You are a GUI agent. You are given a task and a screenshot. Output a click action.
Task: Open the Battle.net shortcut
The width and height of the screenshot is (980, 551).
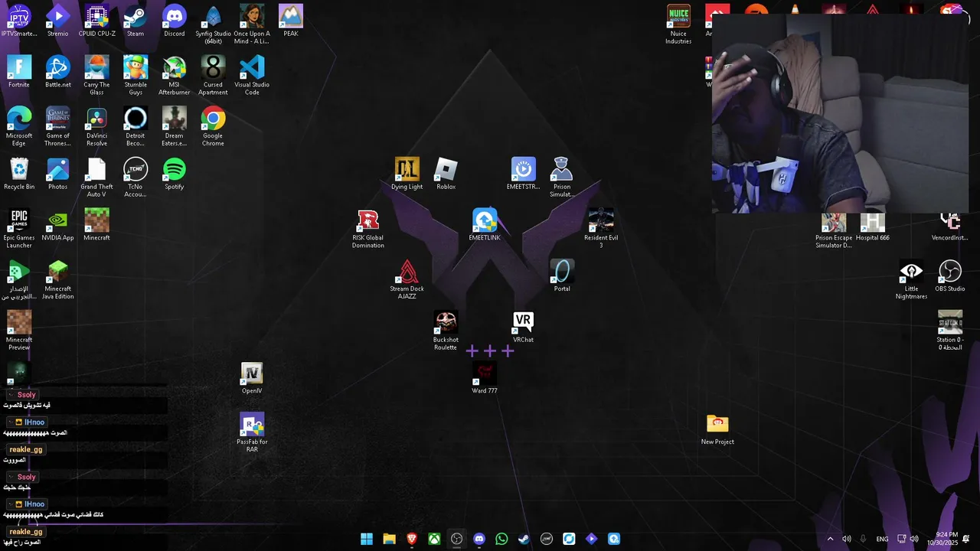click(57, 72)
